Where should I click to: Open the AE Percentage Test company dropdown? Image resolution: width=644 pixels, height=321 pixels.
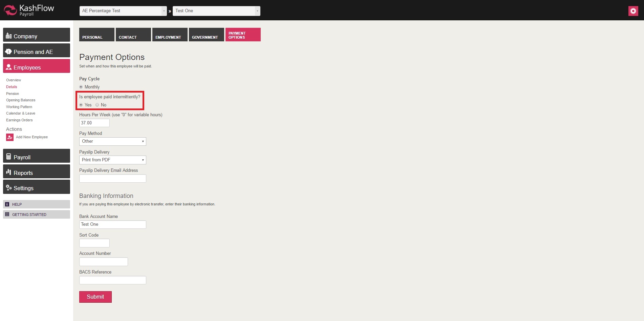(x=123, y=11)
